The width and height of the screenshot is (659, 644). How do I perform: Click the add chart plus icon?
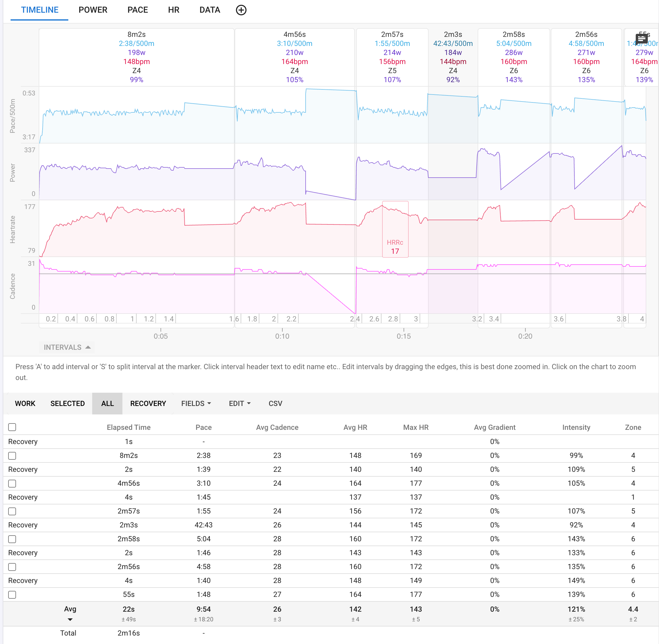coord(241,10)
